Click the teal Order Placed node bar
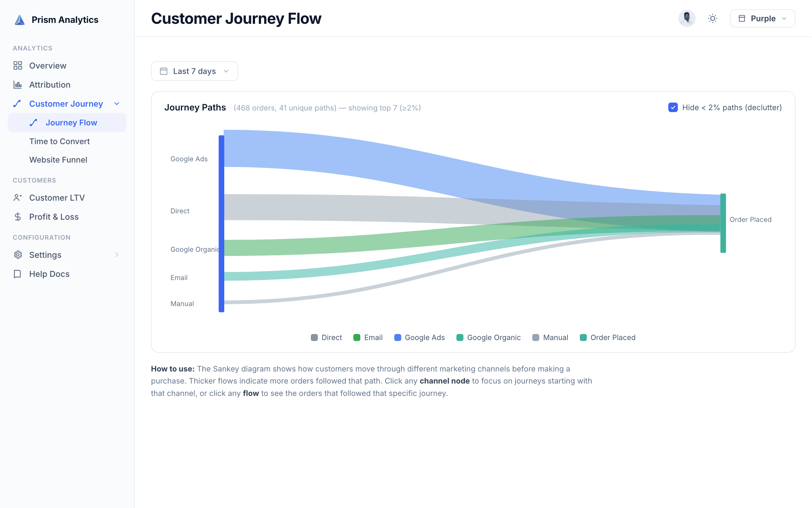812x508 pixels. pos(723,223)
